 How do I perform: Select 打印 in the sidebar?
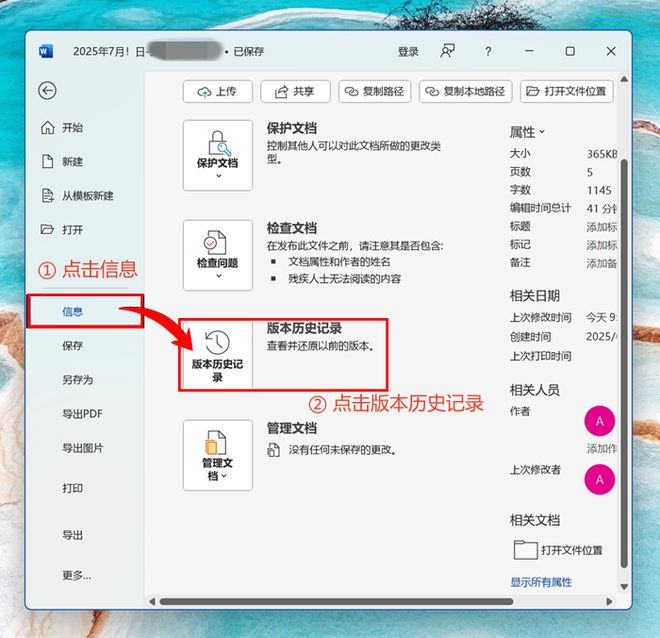pyautogui.click(x=72, y=488)
